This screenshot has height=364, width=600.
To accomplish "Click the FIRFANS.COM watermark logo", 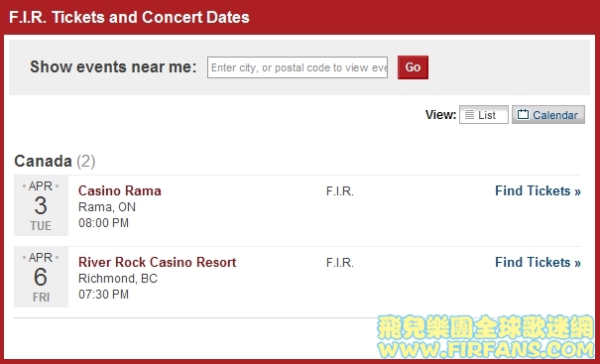I will click(485, 337).
